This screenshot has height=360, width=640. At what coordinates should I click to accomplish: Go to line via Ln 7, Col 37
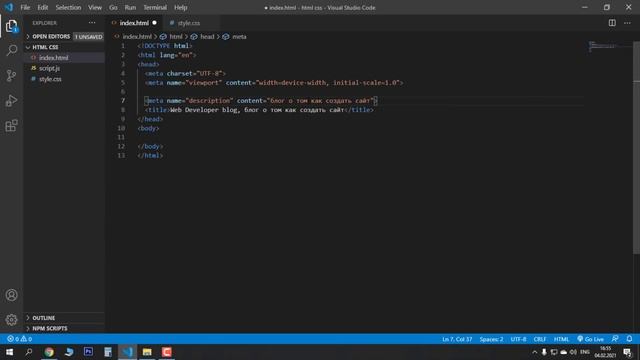click(457, 339)
